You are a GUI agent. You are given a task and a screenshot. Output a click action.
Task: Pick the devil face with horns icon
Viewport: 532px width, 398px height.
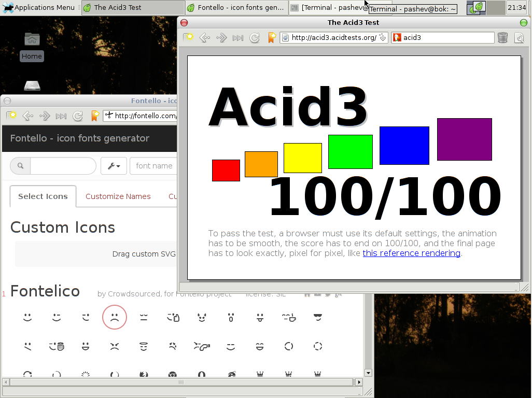(202, 317)
